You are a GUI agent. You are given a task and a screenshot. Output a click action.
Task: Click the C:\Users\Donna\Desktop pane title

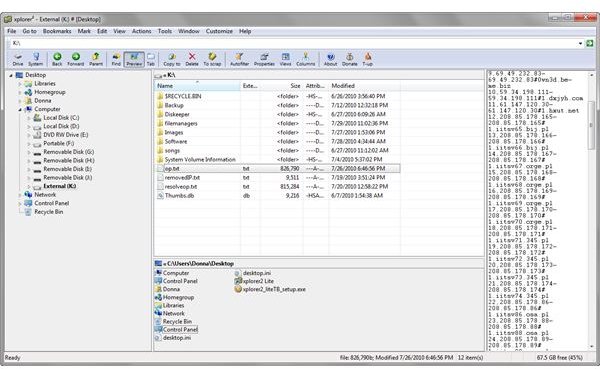[x=200, y=264]
